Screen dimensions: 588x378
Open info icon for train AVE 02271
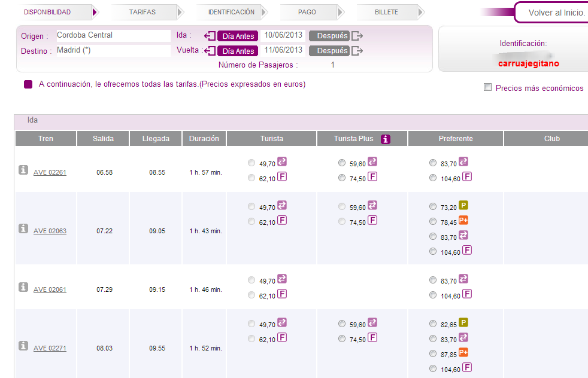point(23,346)
